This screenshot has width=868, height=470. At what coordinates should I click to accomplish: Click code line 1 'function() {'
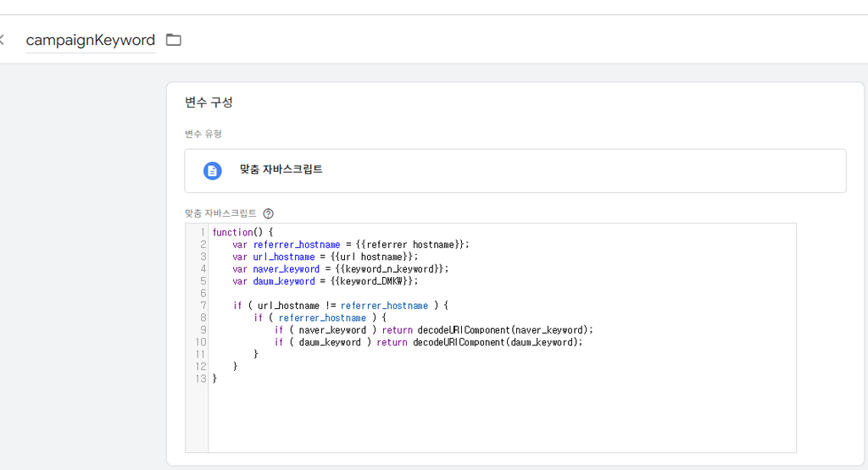click(x=242, y=232)
